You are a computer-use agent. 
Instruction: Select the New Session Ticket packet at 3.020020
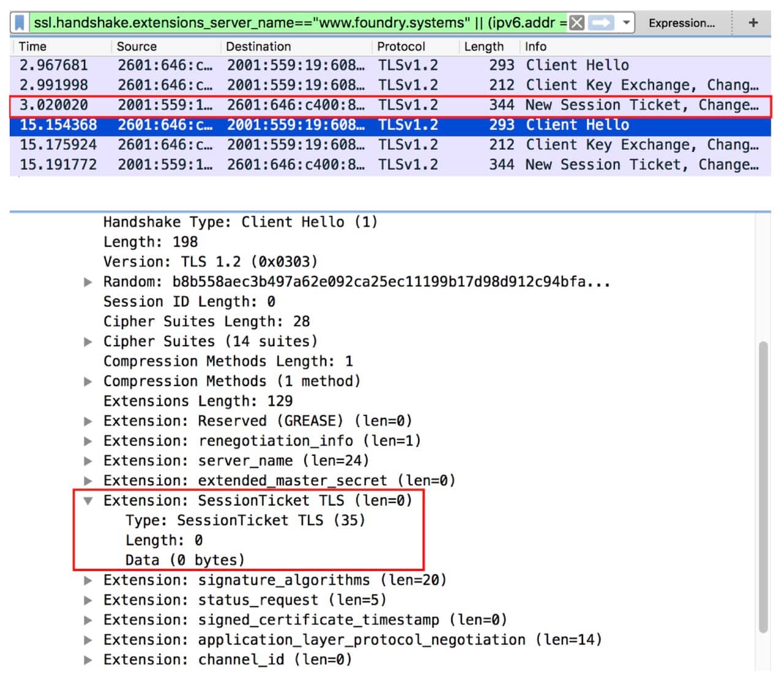point(245,105)
